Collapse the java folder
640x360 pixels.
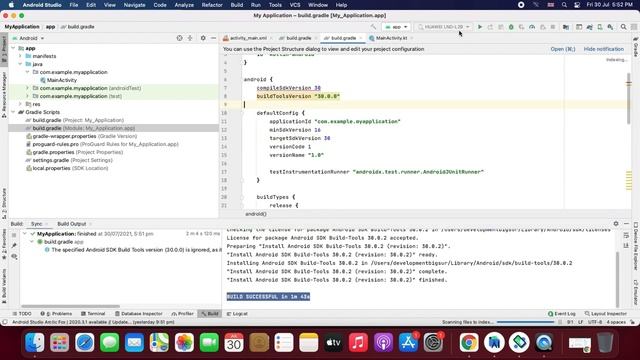(x=20, y=64)
